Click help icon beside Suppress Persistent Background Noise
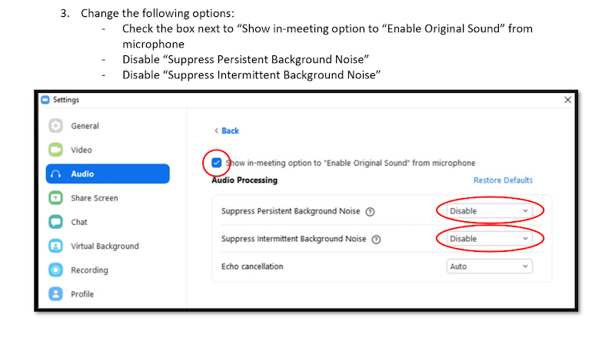 370,212
